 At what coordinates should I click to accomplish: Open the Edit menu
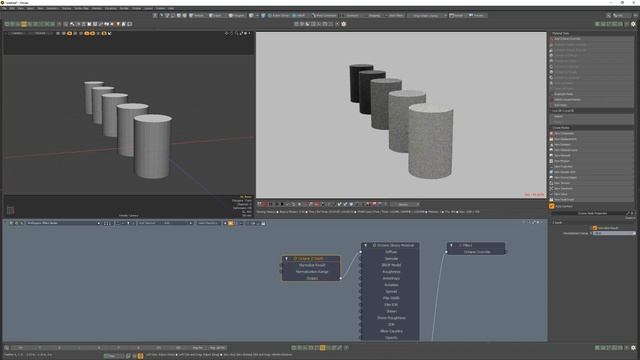pos(12,8)
